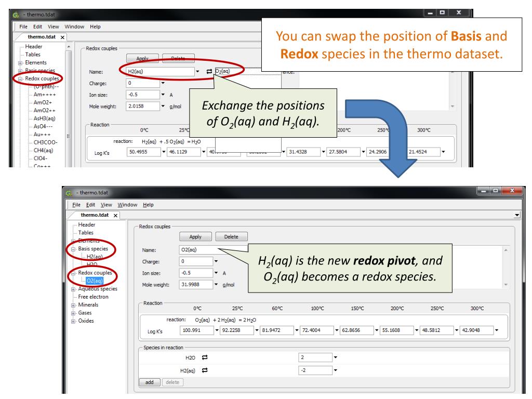This screenshot has width=532, height=399.
Task: Collapse Basis species node in bottom window tree
Action: coord(73,249)
